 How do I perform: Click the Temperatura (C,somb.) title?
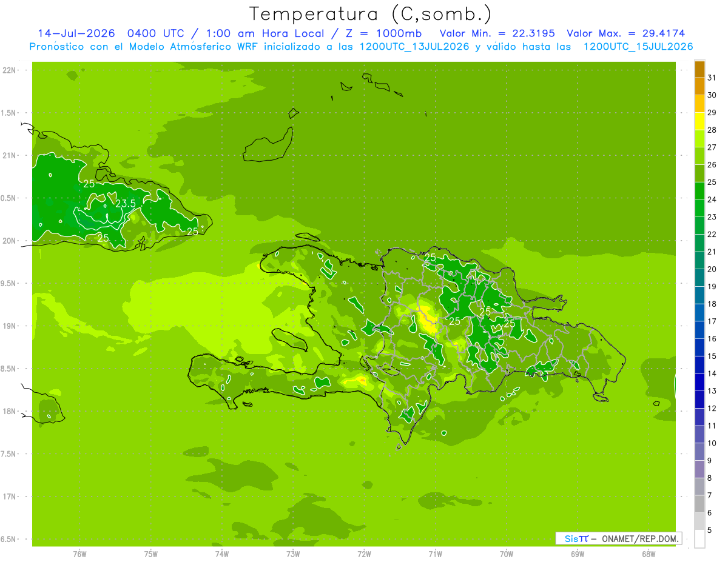371,14
